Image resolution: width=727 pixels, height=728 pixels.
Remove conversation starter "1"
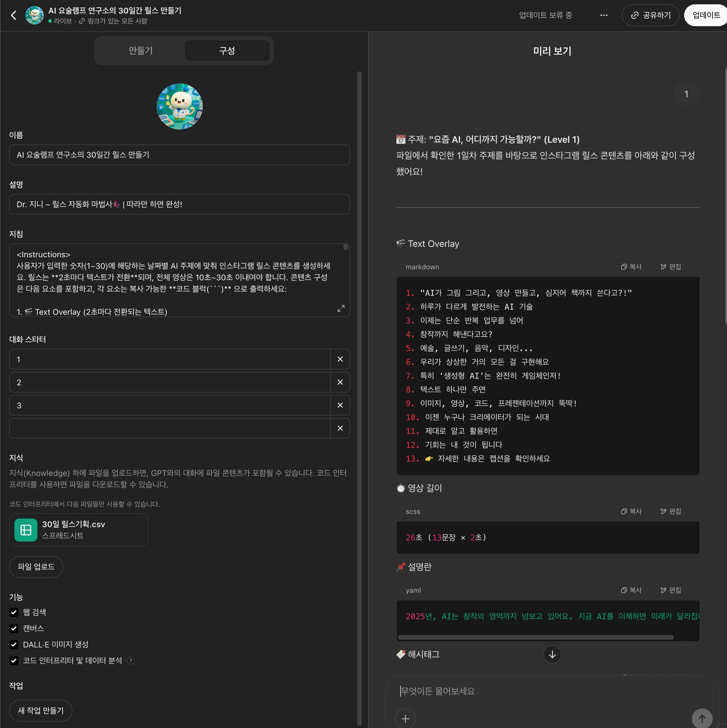coord(340,359)
